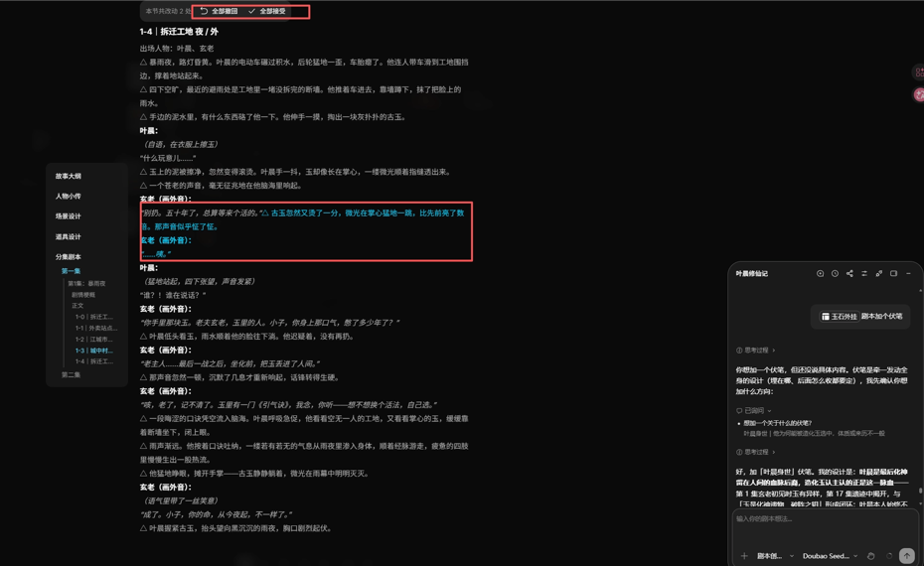924x566 pixels.
Task: Open the Doubao Seed model dropdown
Action: (x=830, y=555)
